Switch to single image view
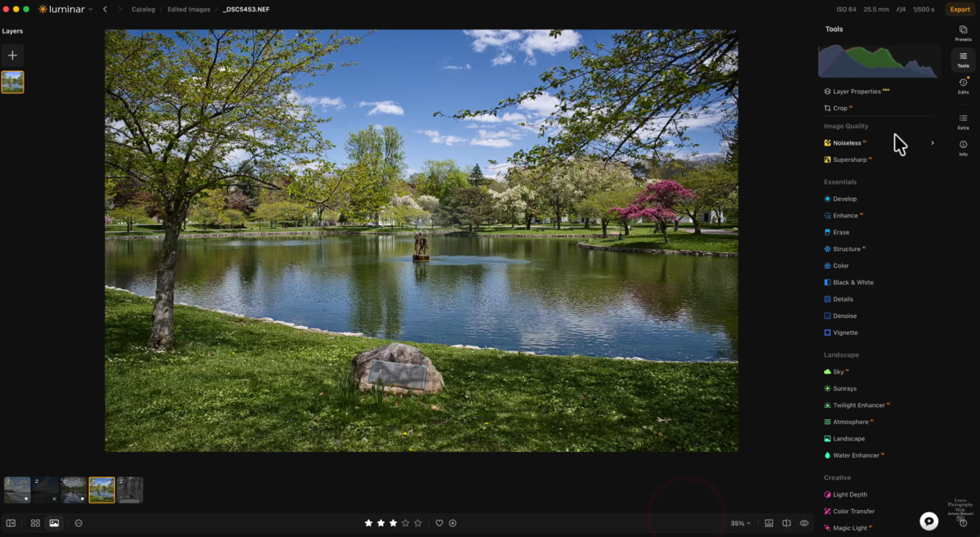Screen dimensions: 980x537 [54, 523]
